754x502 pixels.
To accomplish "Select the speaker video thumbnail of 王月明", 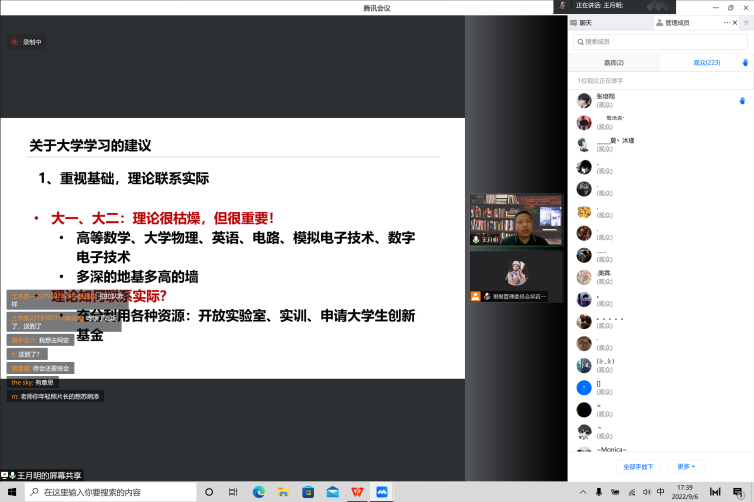I will pos(516,220).
